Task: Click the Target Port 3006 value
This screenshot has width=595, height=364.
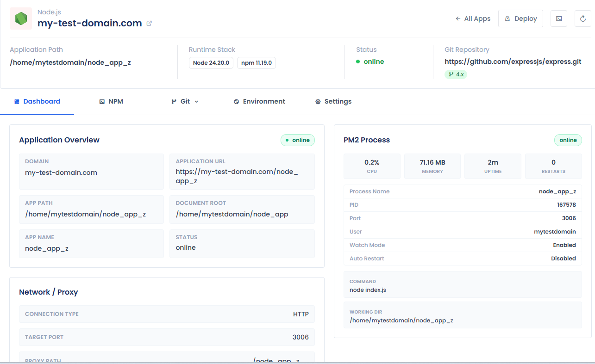Action: 301,337
